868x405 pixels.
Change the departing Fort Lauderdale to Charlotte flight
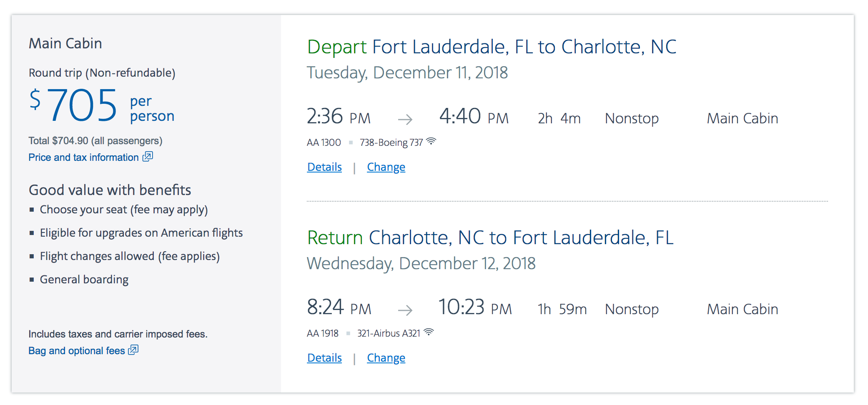(386, 167)
